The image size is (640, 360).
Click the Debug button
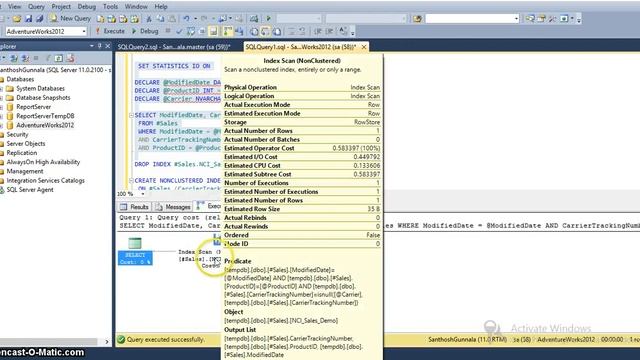145,31
